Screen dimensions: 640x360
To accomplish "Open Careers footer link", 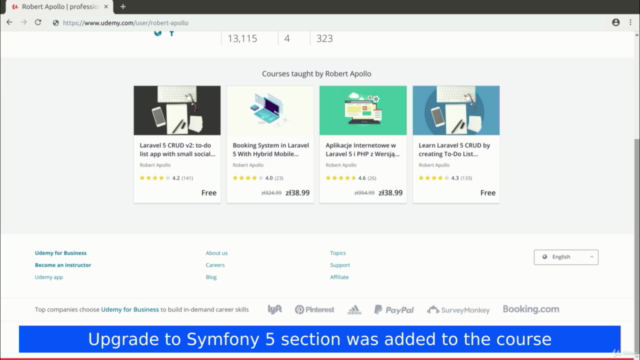I will [x=215, y=265].
